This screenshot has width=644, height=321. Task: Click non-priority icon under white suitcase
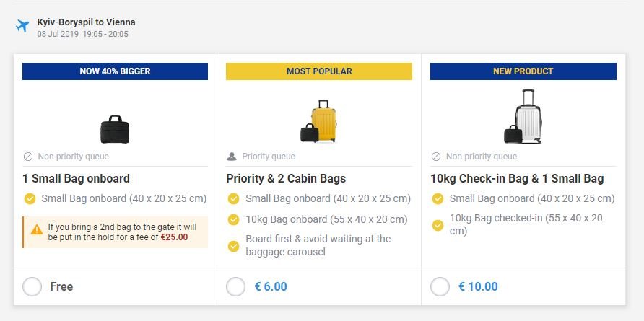pyautogui.click(x=435, y=157)
